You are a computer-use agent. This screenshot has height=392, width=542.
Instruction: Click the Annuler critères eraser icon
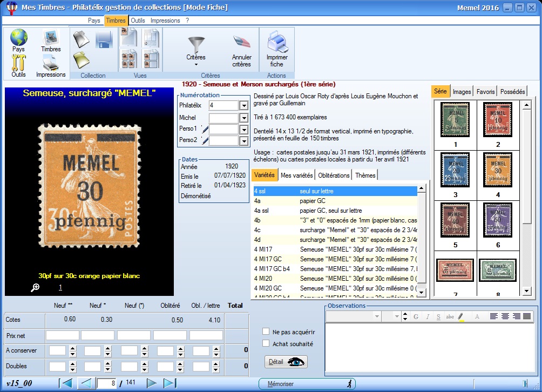(242, 43)
